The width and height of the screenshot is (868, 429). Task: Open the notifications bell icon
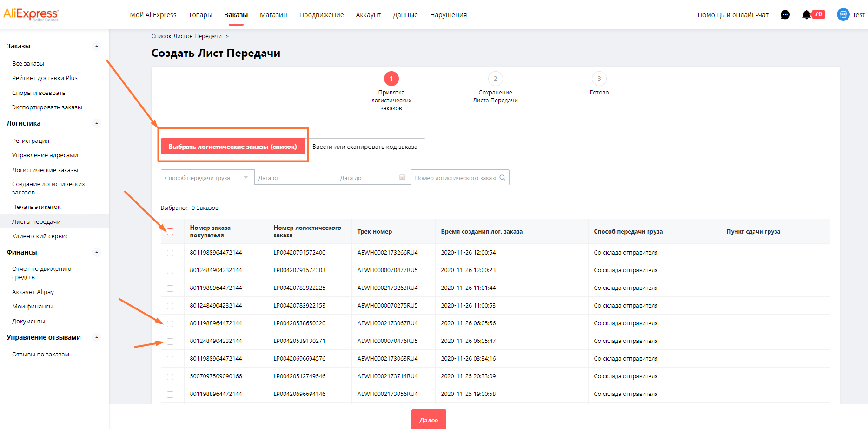point(807,15)
